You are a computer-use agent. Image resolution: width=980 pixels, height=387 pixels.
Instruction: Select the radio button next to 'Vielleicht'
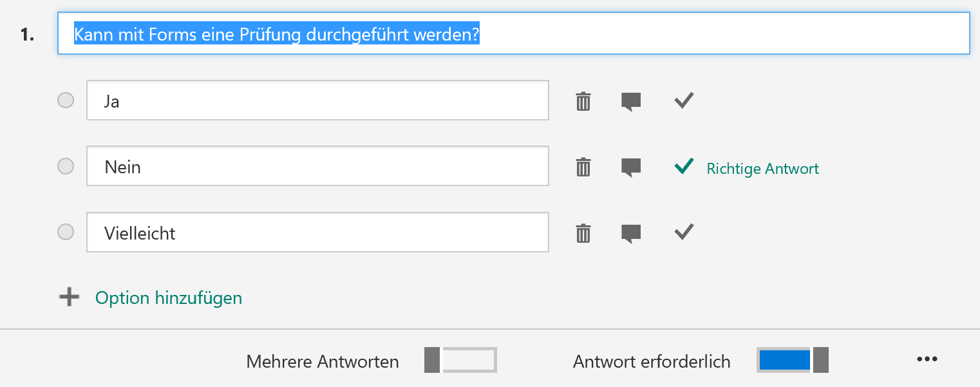coord(66,232)
